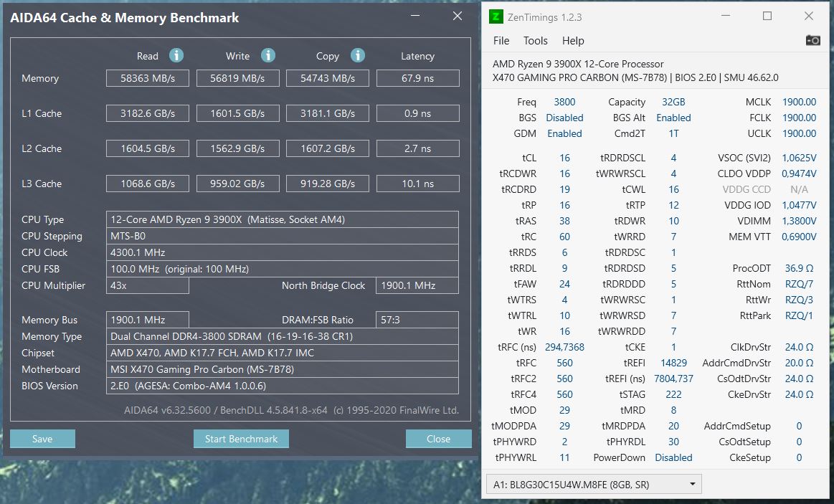This screenshot has height=504, width=834.
Task: Click the Copy info icon in AIDA64
Action: 357,55
